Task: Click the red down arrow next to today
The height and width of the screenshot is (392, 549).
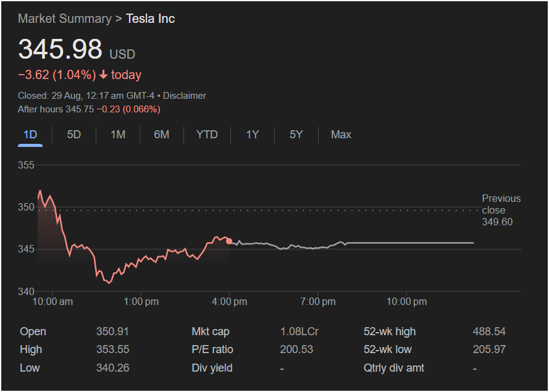Action: (103, 75)
